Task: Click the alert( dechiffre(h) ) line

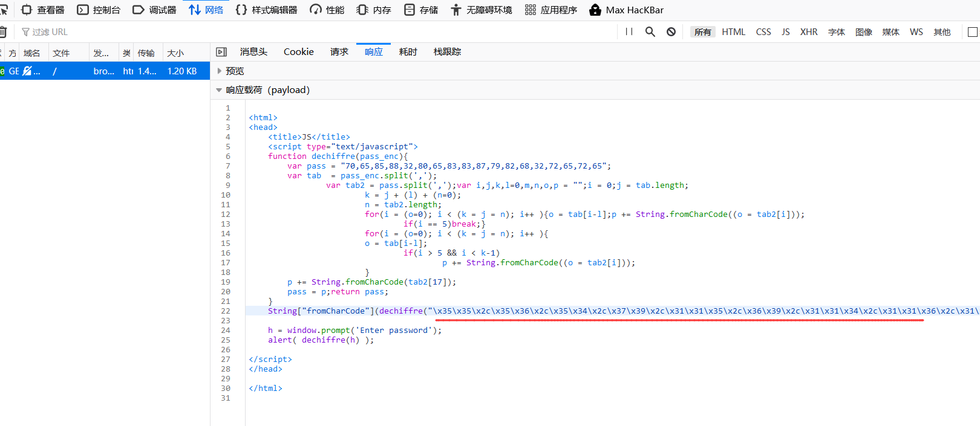Action: coord(321,340)
